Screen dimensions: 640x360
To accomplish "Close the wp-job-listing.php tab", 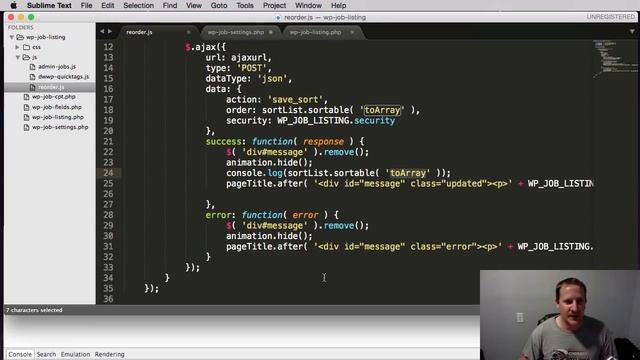I will [352, 32].
